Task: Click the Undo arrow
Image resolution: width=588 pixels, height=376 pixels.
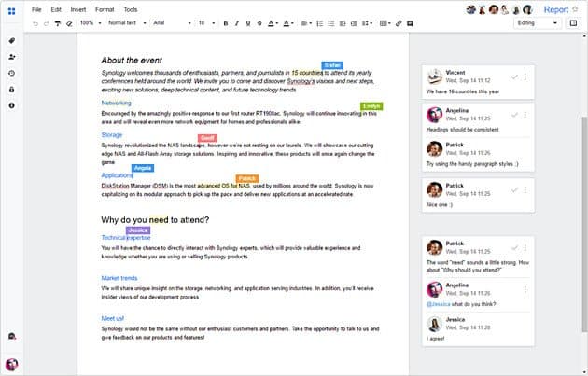Action: pyautogui.click(x=35, y=23)
